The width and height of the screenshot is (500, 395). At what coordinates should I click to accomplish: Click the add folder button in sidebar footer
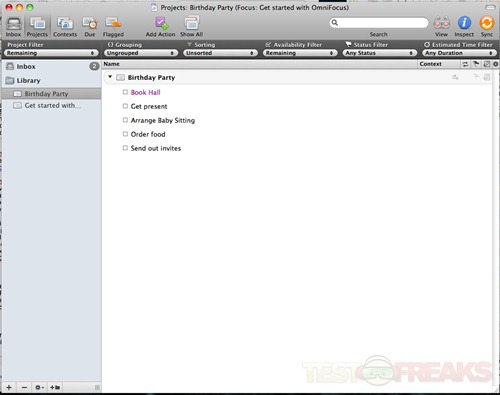tap(55, 387)
